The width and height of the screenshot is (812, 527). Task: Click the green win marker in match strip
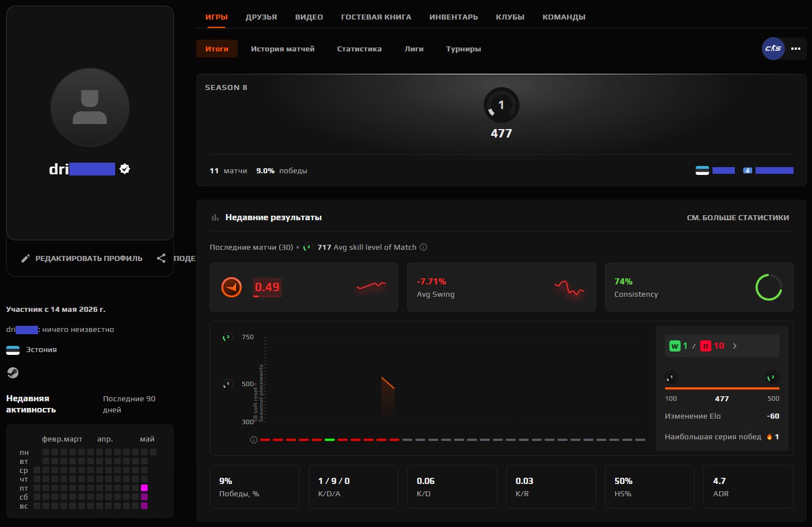tap(329, 440)
